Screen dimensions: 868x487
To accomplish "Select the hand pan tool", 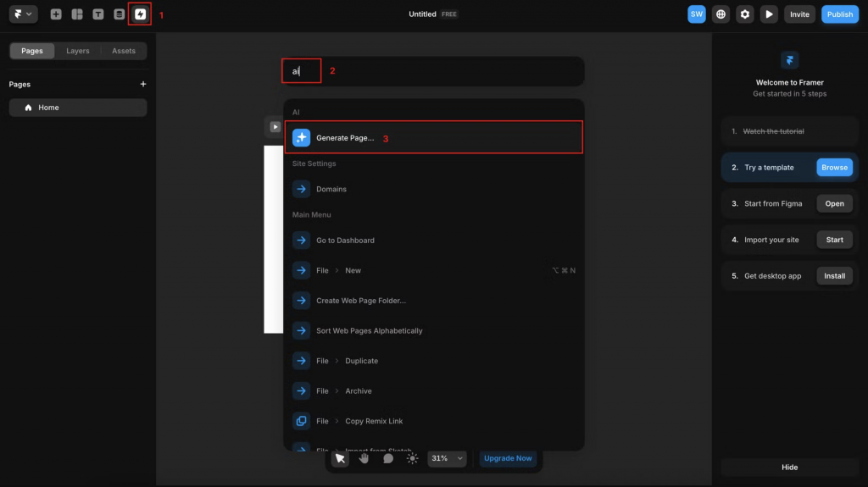I will [x=364, y=458].
